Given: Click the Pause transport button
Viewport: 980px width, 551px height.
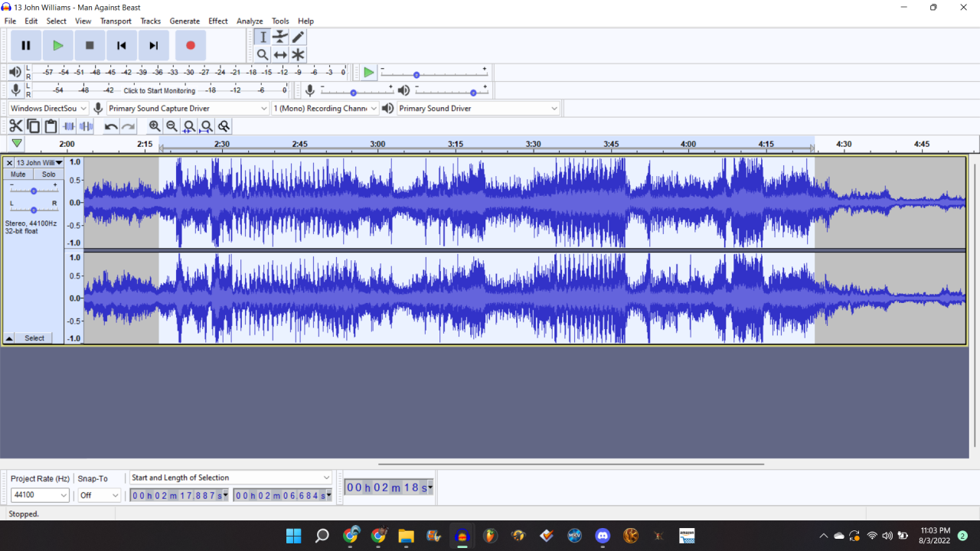Looking at the screenshot, I should click(26, 46).
